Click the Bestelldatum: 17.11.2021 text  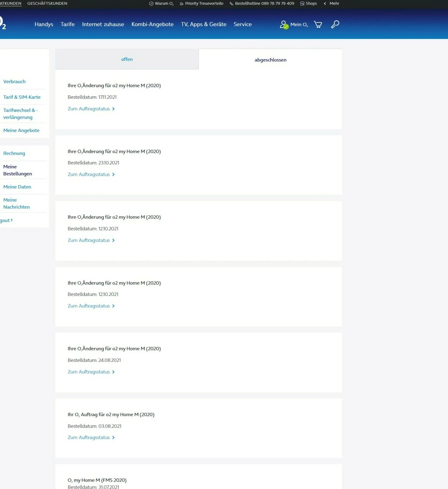click(x=92, y=97)
